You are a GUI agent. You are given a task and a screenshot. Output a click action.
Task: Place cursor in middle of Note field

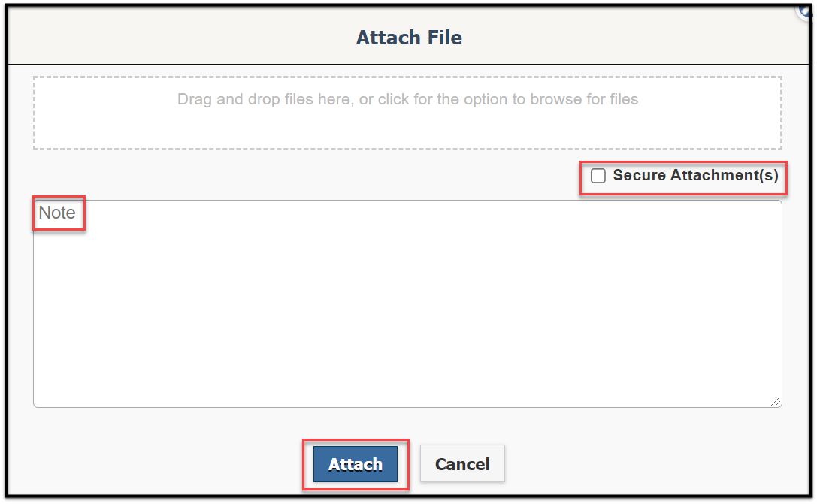click(x=407, y=303)
